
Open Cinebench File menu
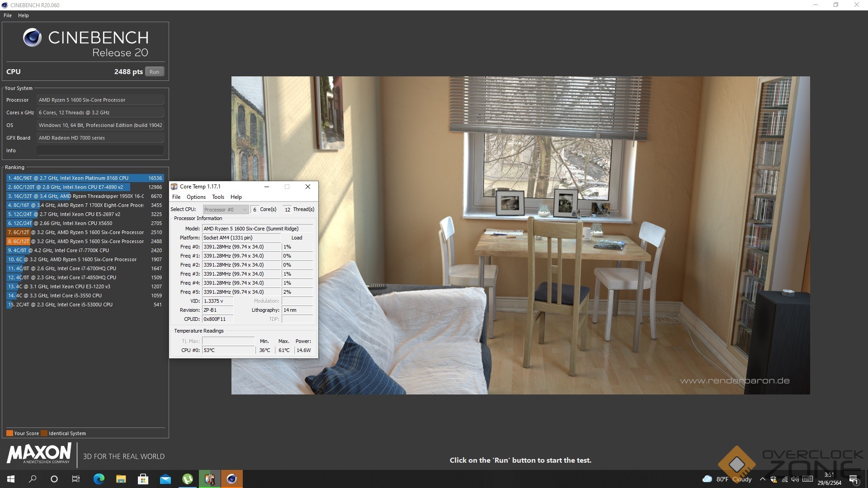click(x=8, y=15)
